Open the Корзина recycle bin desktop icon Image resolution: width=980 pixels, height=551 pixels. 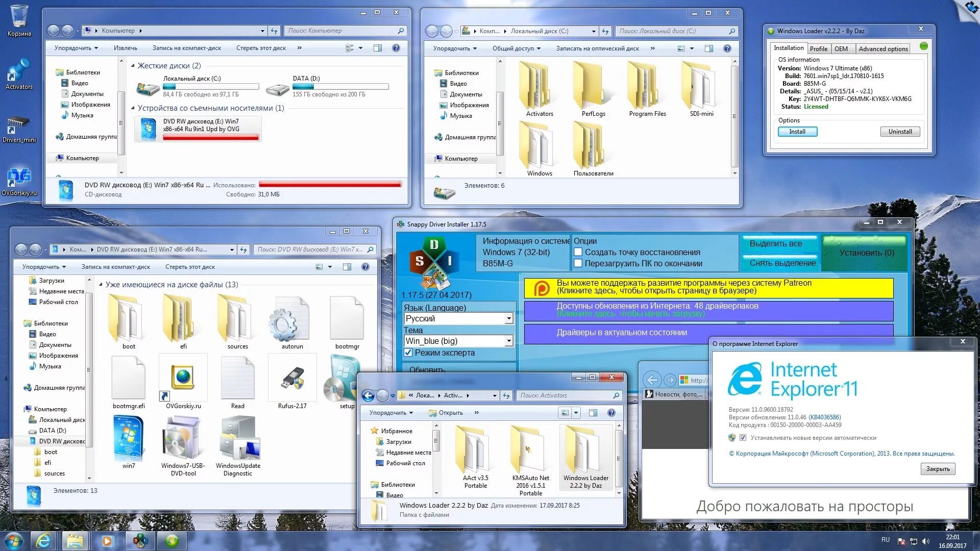tap(19, 20)
